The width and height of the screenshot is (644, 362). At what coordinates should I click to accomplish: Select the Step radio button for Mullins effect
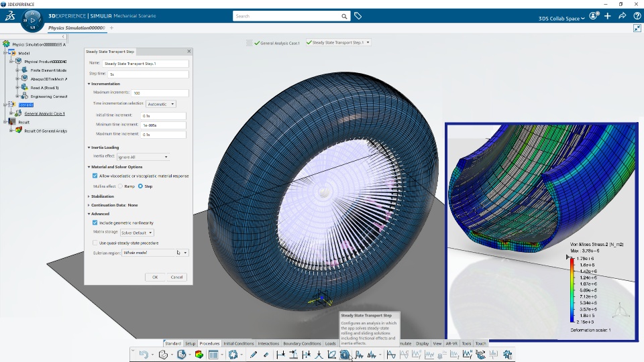pyautogui.click(x=140, y=186)
